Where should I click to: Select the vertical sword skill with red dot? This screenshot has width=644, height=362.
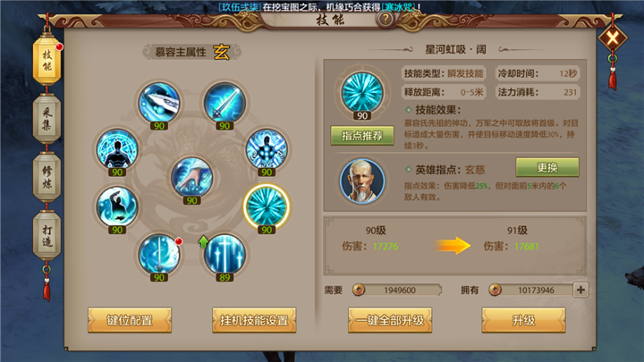click(x=159, y=254)
